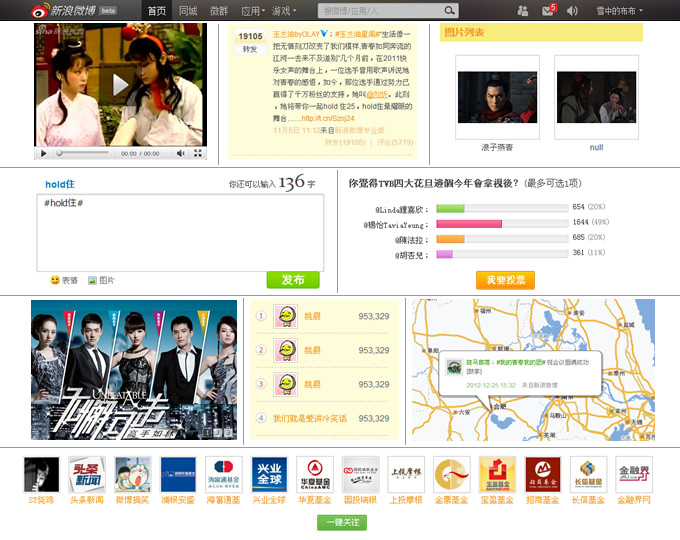Select slideshow page 2 indicator
The width and height of the screenshot is (680, 540).
[218, 432]
